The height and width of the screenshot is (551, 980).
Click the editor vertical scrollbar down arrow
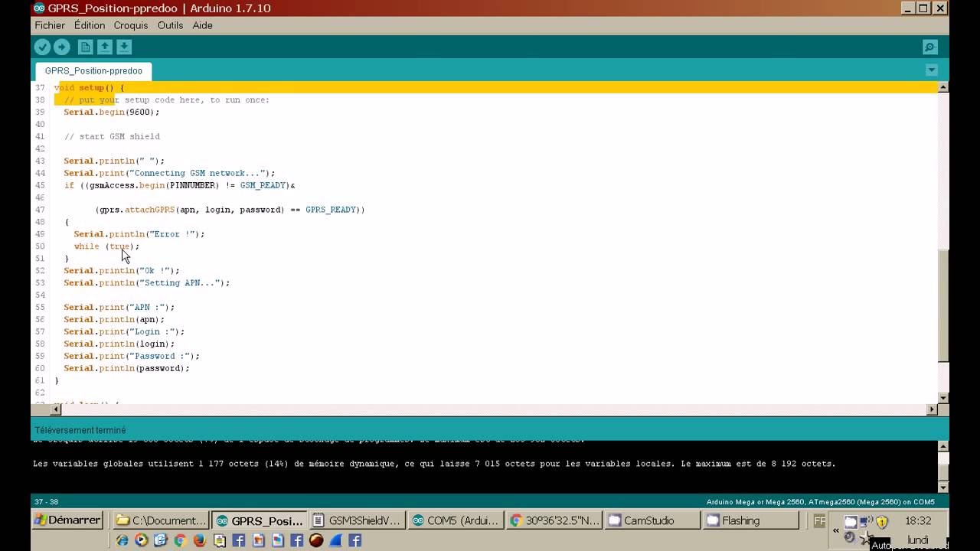tap(943, 398)
